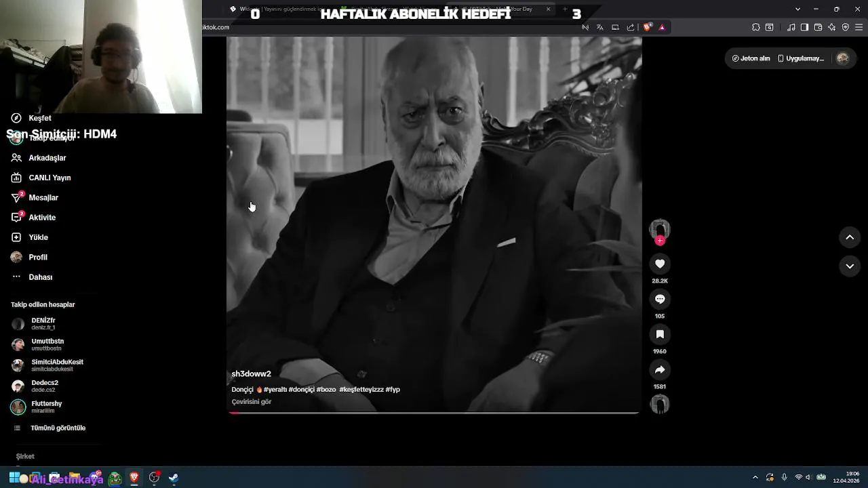
Task: Click the #dongiçi hashtag
Action: click(301, 390)
